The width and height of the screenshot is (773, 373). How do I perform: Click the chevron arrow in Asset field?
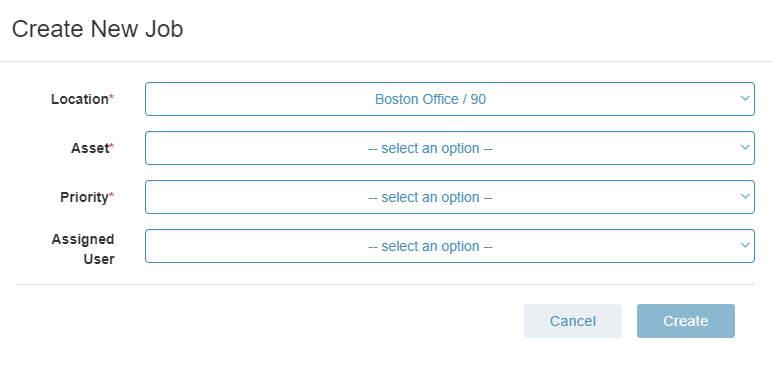745,147
